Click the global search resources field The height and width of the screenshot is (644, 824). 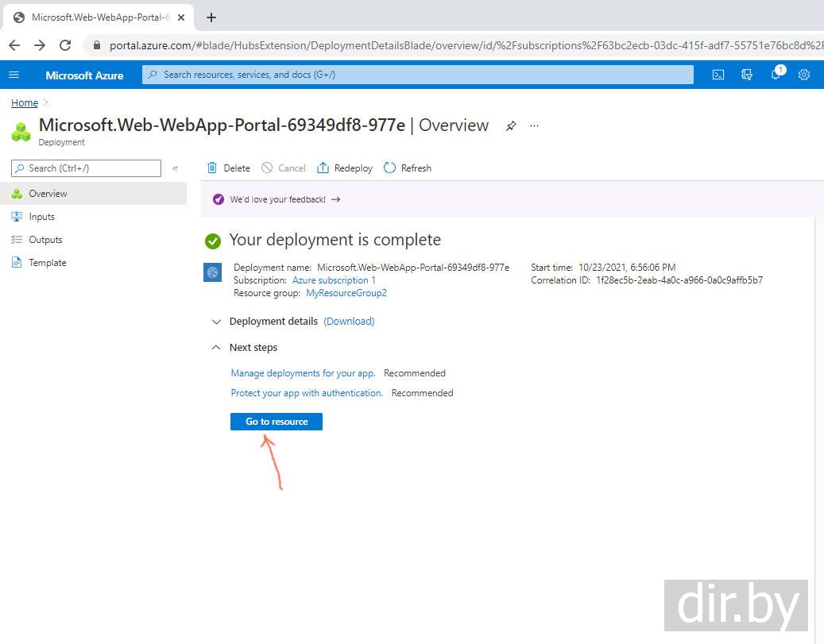tap(418, 75)
